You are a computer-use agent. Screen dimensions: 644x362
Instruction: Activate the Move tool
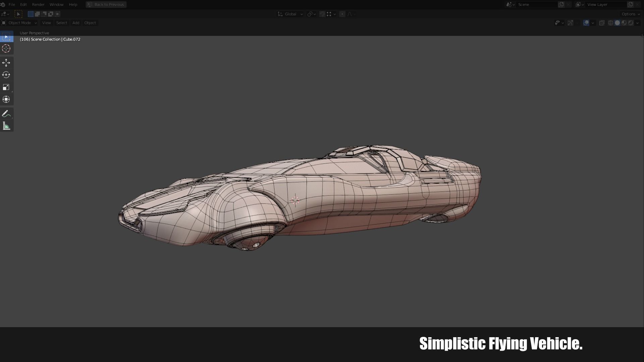coord(6,63)
